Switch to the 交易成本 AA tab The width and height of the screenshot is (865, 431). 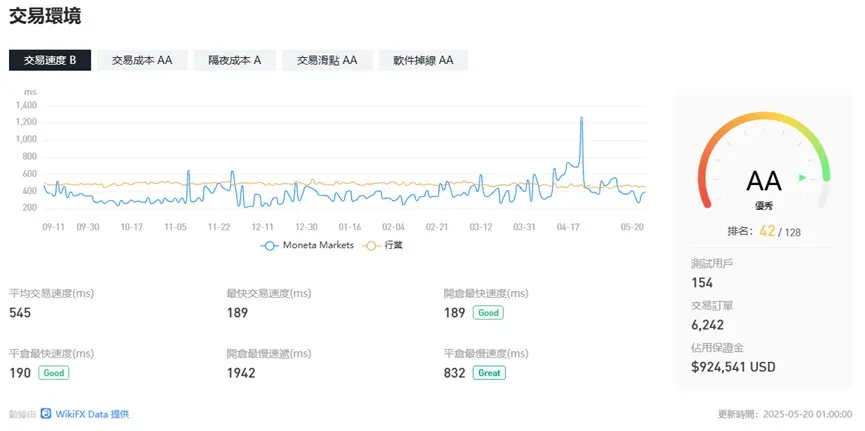point(142,60)
